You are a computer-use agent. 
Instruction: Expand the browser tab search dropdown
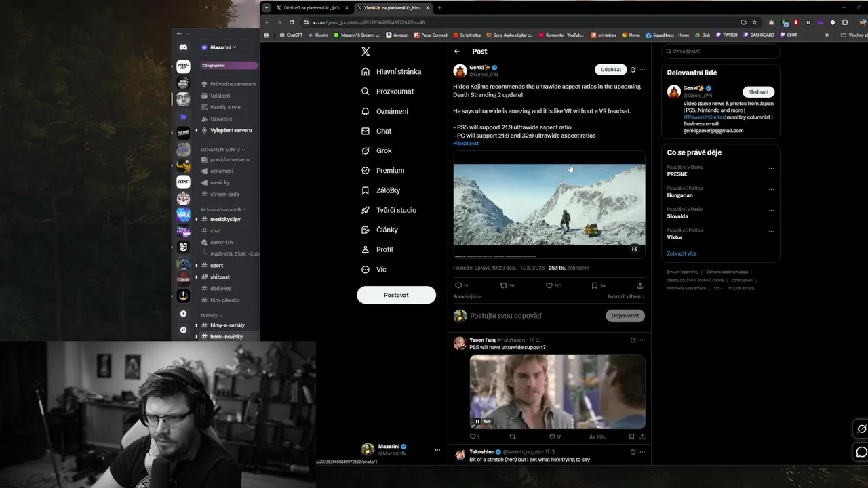[267, 8]
